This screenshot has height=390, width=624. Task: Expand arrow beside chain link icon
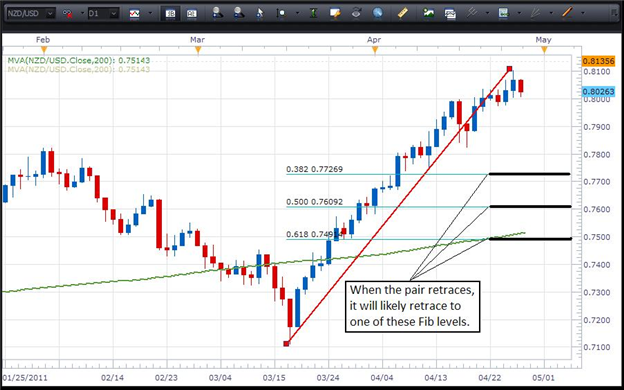pos(82,14)
